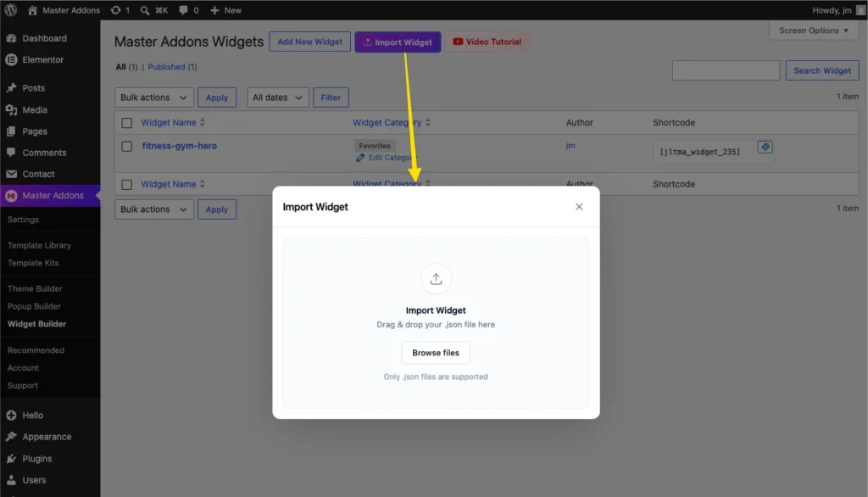Sort by bottom Widget Name column header
The image size is (868, 497).
pyautogui.click(x=169, y=184)
